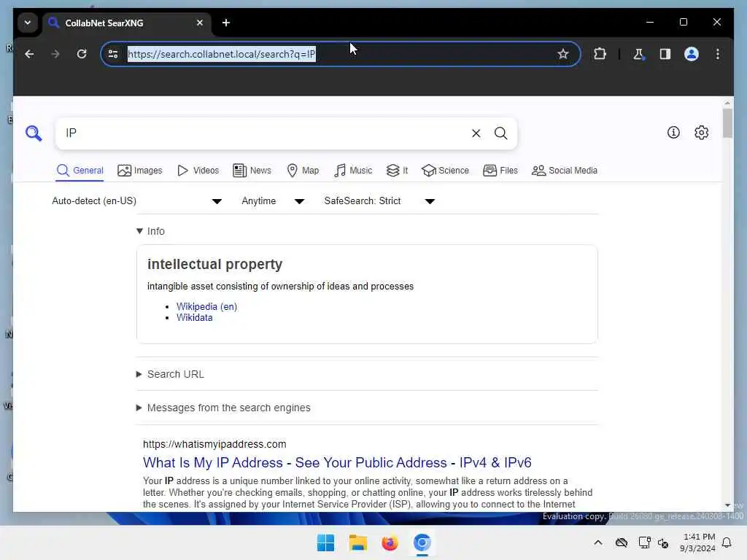This screenshot has height=560, width=747.
Task: Switch to the Videos category
Action: (x=198, y=171)
